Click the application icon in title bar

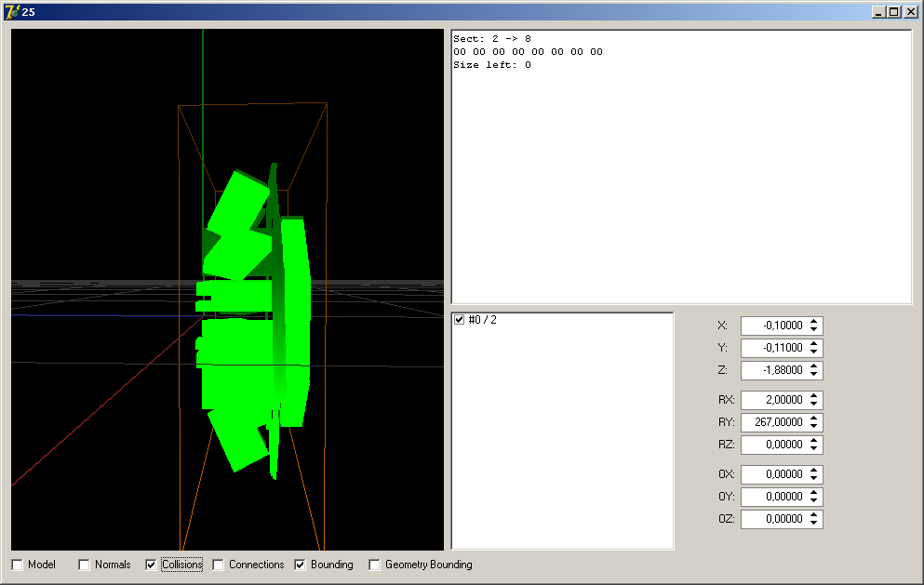[12, 12]
